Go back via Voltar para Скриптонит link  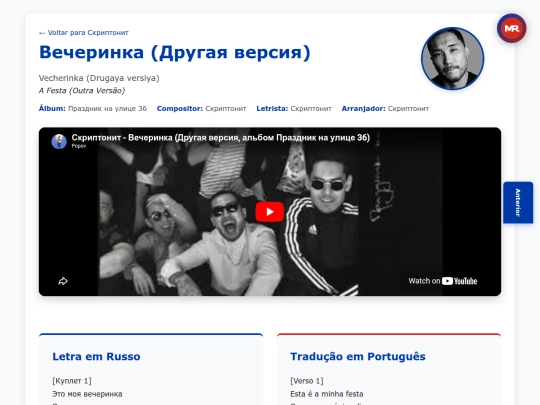click(84, 33)
